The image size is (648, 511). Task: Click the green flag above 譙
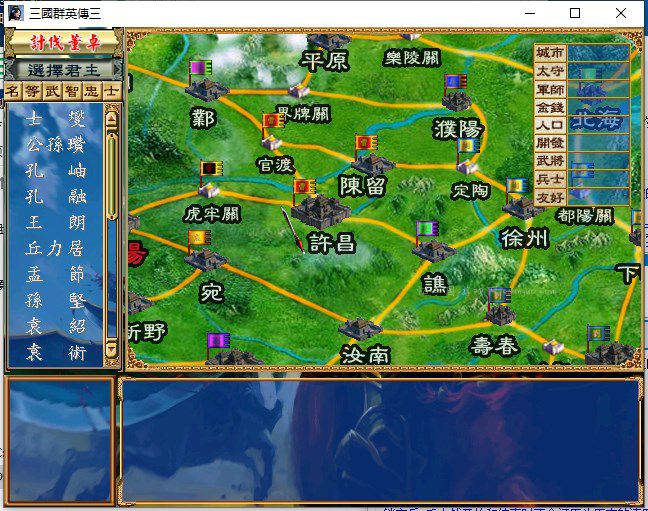click(x=427, y=228)
